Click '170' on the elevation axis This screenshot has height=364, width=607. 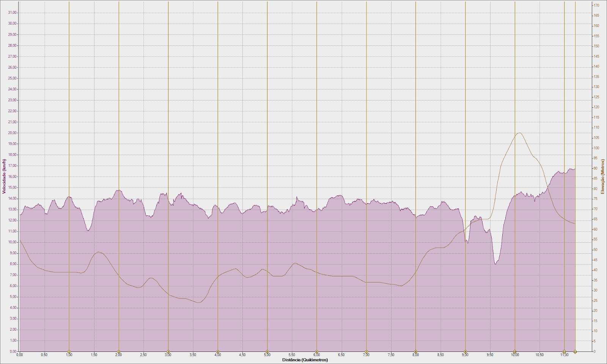596,6
